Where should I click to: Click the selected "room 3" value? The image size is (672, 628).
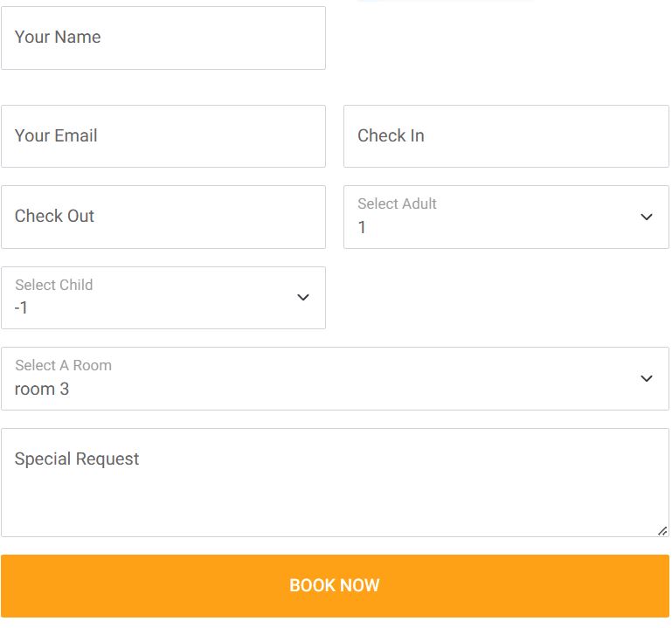pyautogui.click(x=42, y=389)
